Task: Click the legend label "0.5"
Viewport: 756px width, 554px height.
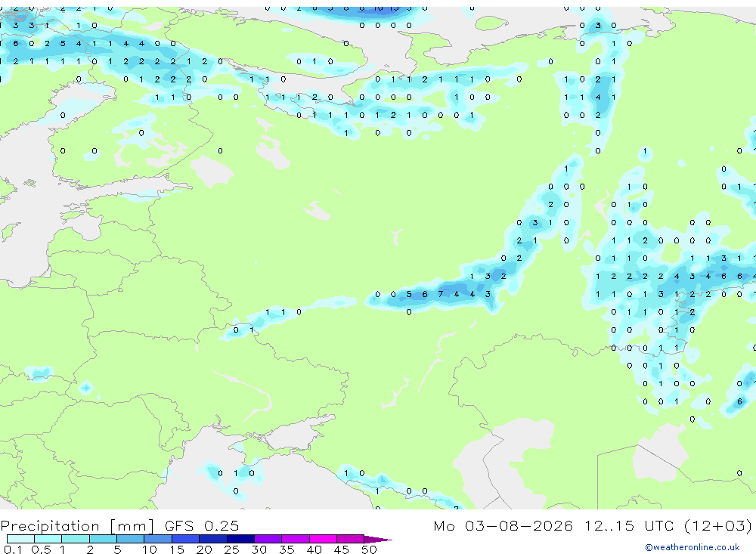Action: [x=41, y=549]
